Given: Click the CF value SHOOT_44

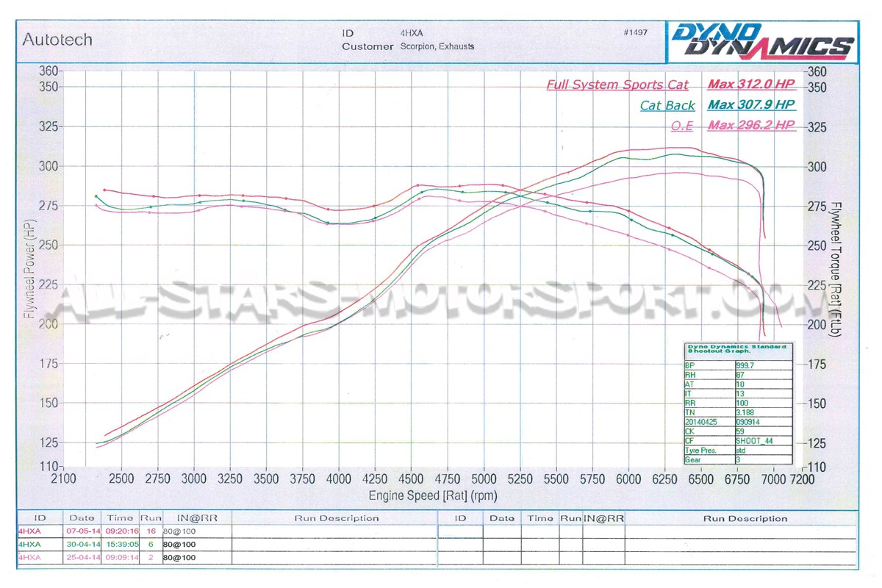Looking at the screenshot, I should pyautogui.click(x=754, y=441).
